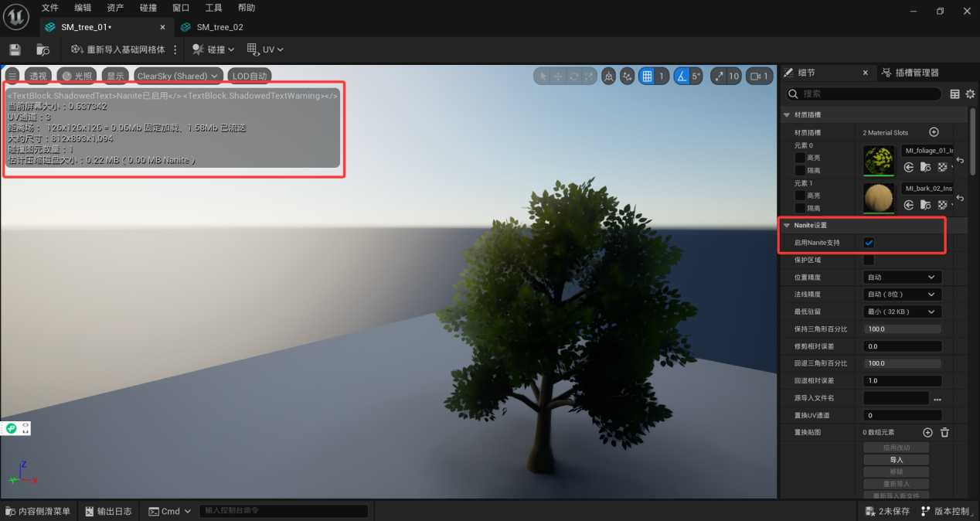Click 重新导入基础网格体 button
Viewport: 980px width, 521px height.
[118, 49]
